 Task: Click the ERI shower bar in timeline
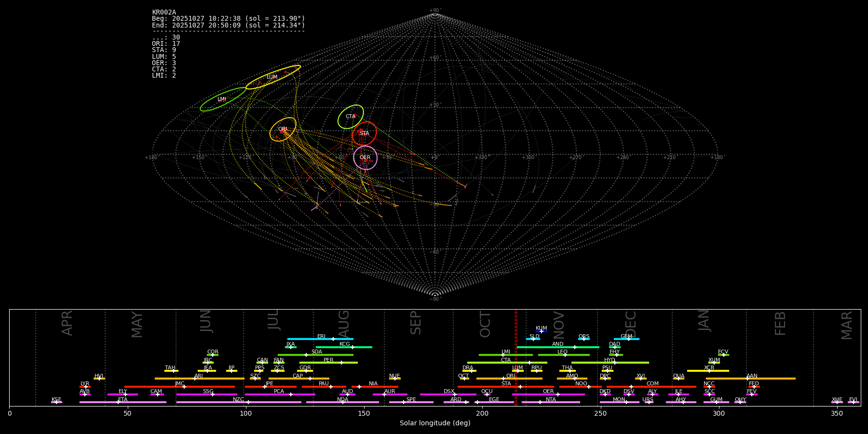[x=320, y=339]
